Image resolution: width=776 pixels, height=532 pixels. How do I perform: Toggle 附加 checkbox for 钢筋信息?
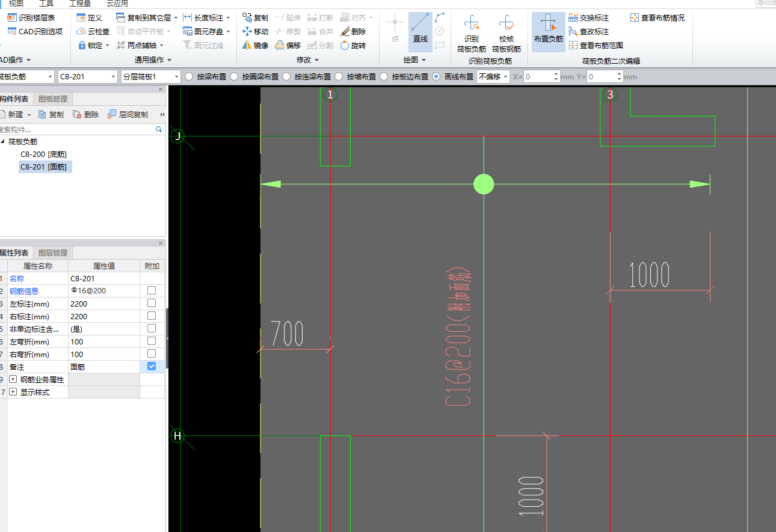point(152,290)
